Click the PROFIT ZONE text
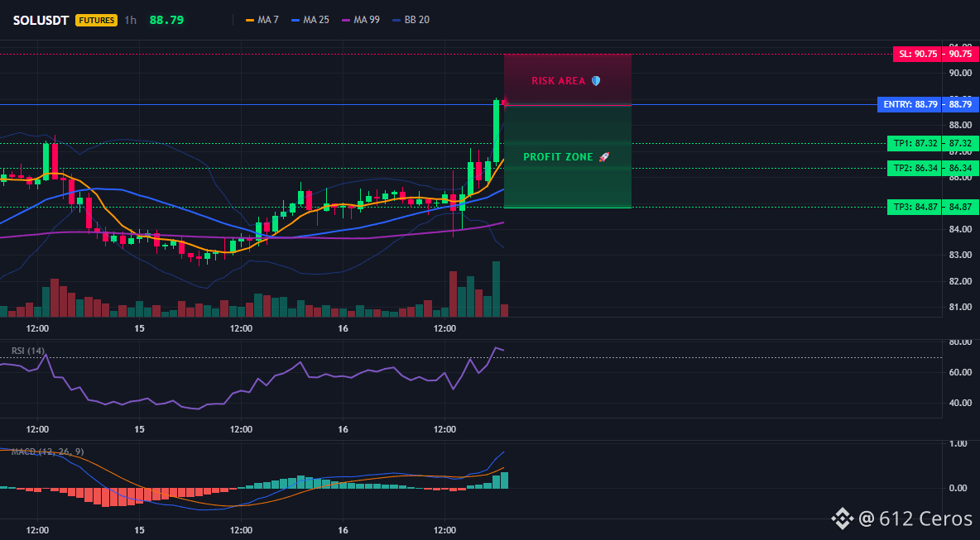Viewport: 980px width, 540px height. pos(558,157)
